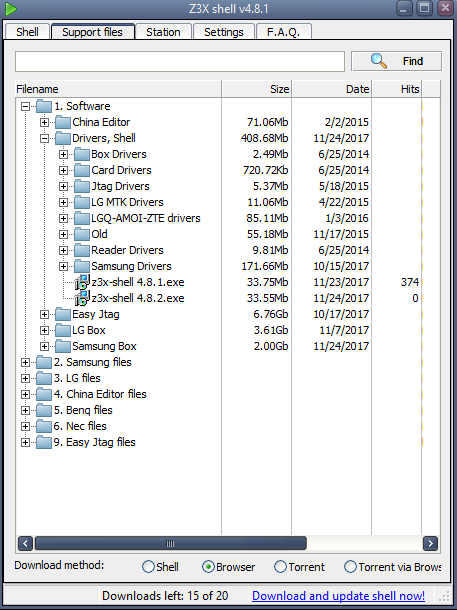Expand the Samsung Drivers tree node
Screen dimensions: 457x610
63,266
